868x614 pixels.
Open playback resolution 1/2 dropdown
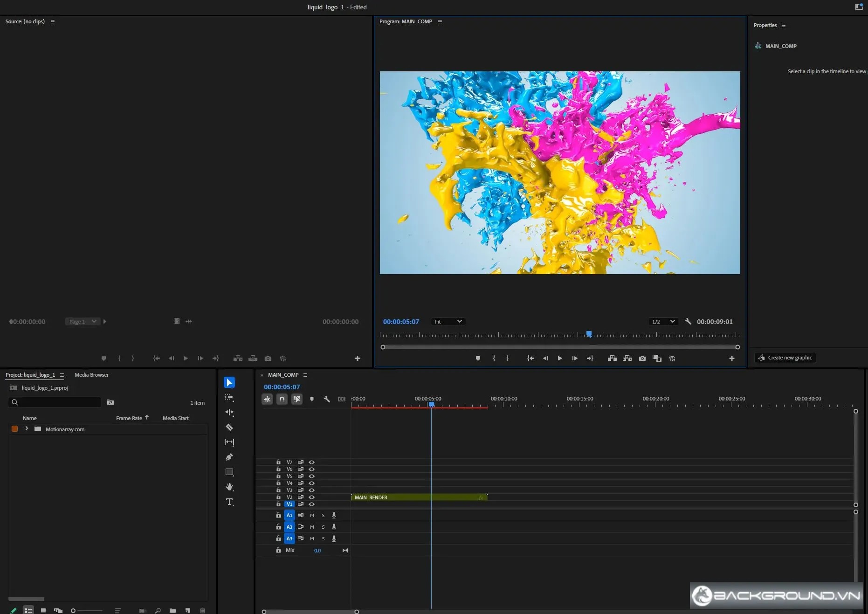click(663, 321)
